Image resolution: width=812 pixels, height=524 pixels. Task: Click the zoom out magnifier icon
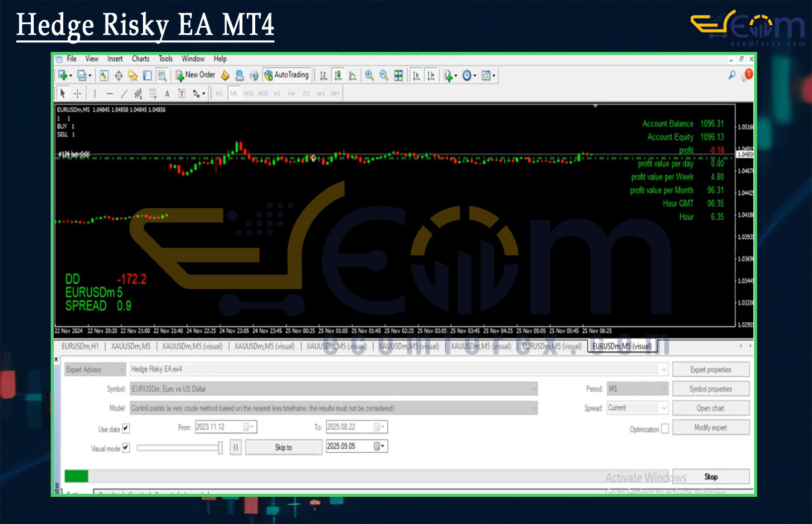[x=383, y=75]
